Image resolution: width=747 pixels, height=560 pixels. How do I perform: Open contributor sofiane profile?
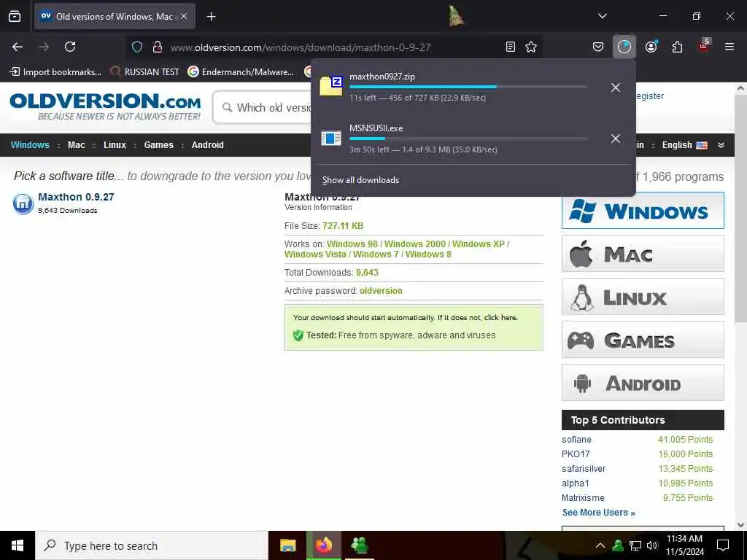click(576, 440)
